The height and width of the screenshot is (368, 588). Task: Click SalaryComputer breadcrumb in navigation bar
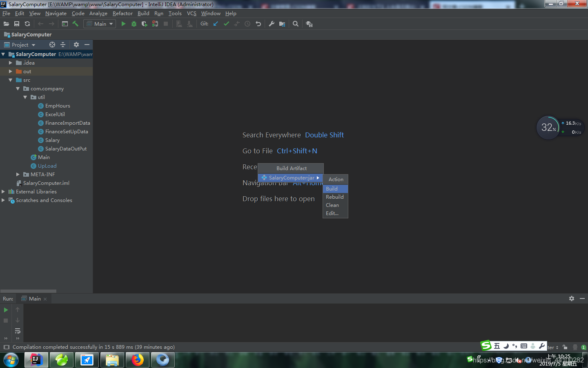(31, 34)
